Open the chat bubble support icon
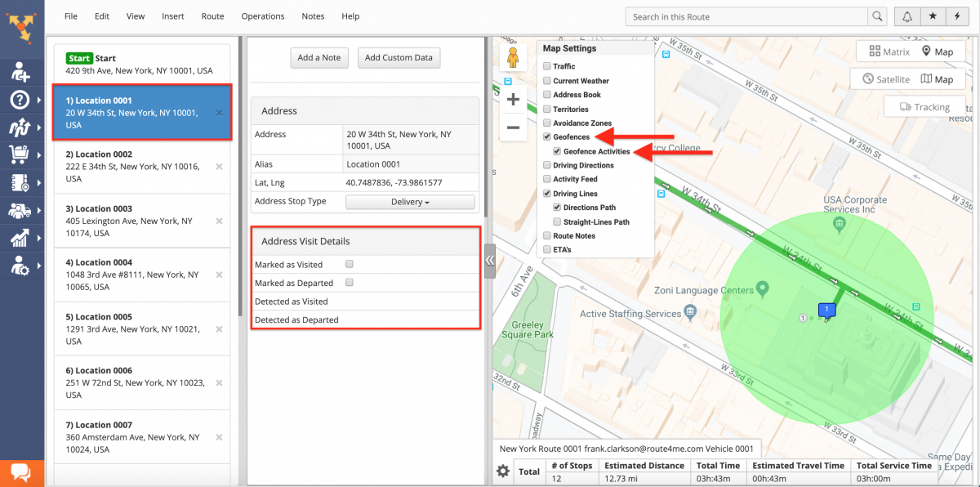980x487 pixels. point(21,473)
